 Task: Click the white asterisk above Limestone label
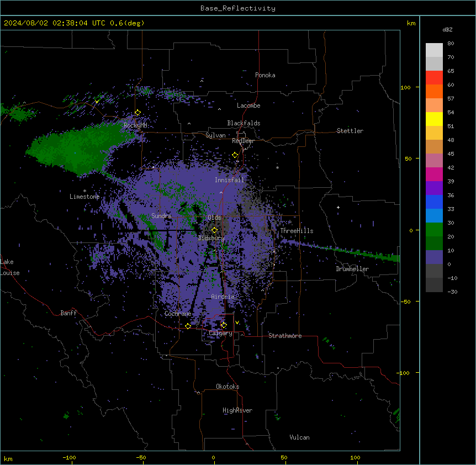point(84,191)
